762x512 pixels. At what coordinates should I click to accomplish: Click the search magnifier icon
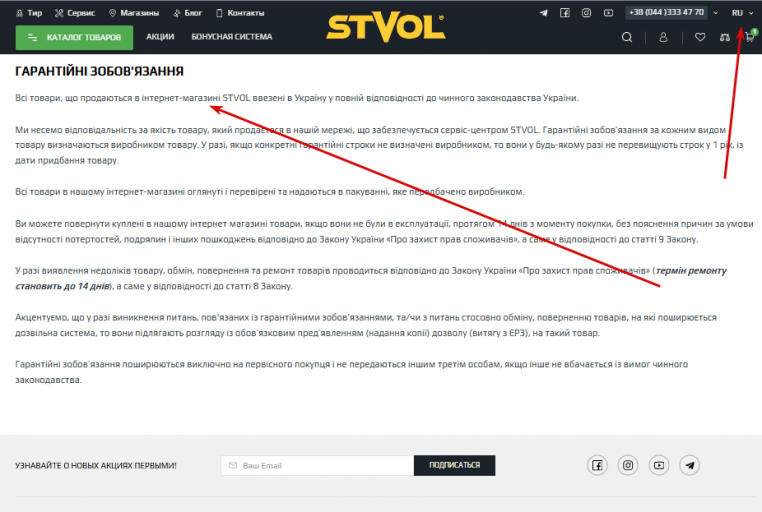tap(627, 37)
